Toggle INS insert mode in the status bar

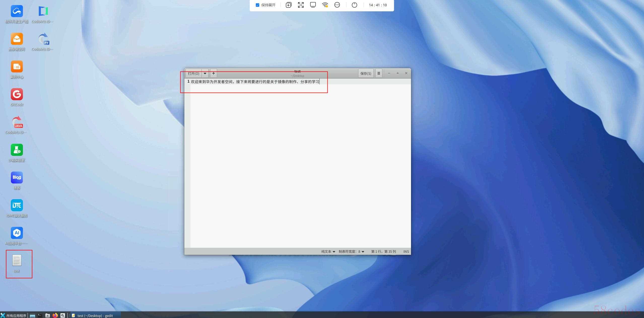pos(406,252)
